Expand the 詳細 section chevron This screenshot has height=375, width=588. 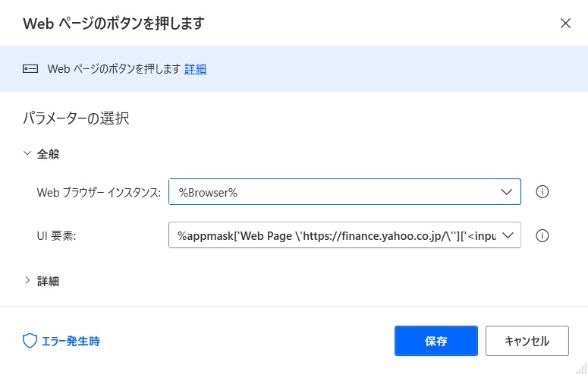(x=27, y=280)
